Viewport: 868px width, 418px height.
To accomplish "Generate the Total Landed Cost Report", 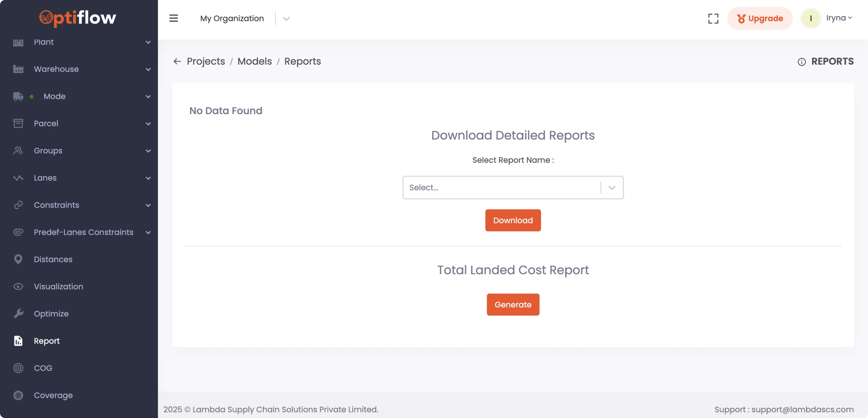I will click(513, 305).
